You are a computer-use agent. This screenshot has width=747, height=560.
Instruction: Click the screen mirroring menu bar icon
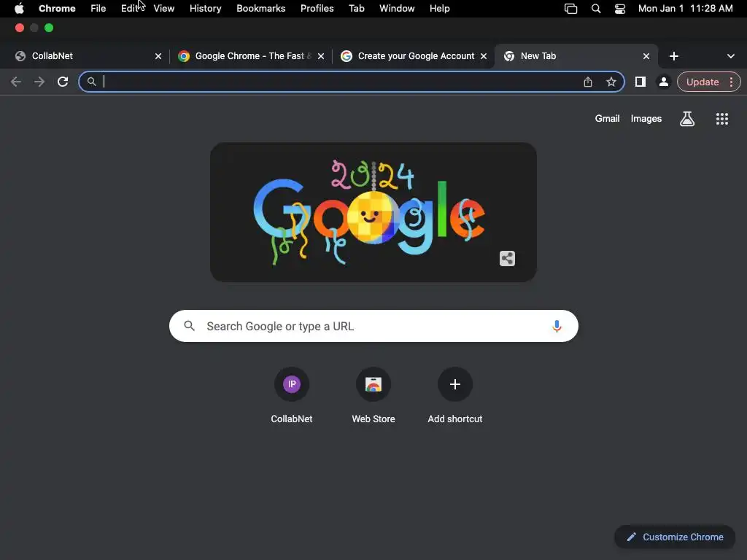click(570, 9)
